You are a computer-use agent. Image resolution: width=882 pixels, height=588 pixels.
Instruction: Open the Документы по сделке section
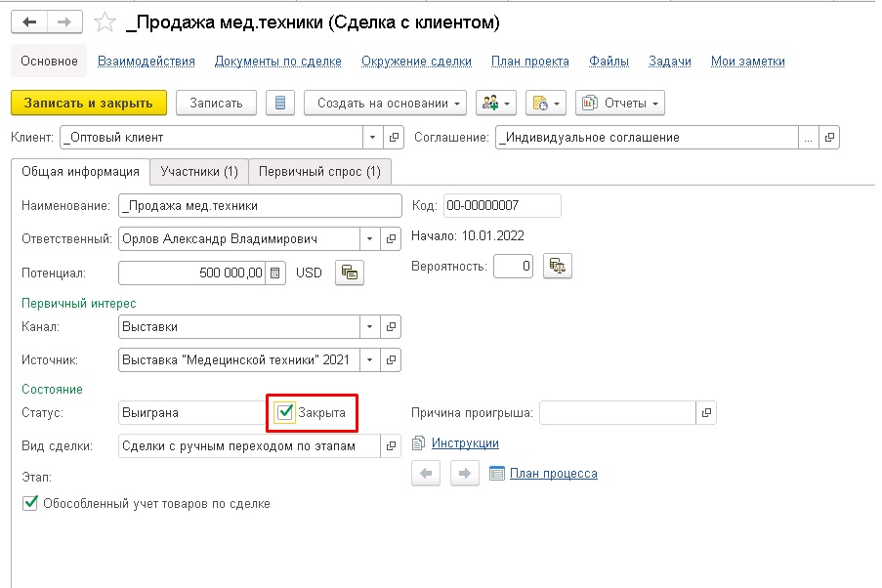point(276,61)
